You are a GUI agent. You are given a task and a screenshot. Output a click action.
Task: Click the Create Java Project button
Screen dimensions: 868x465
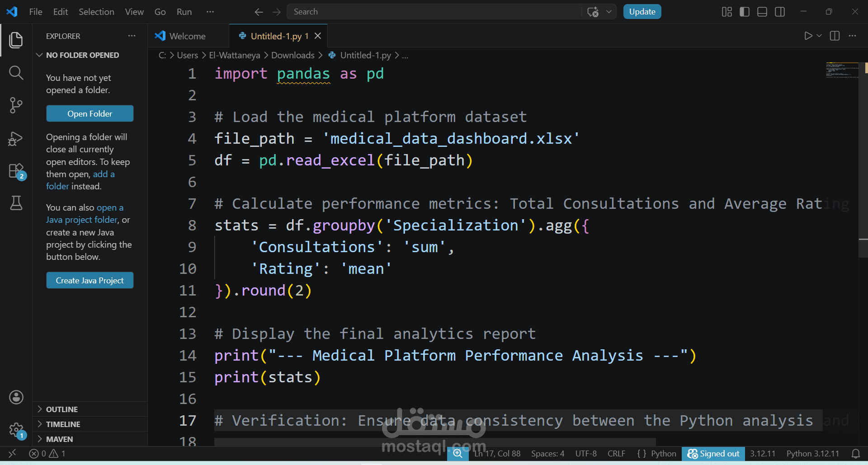point(90,280)
